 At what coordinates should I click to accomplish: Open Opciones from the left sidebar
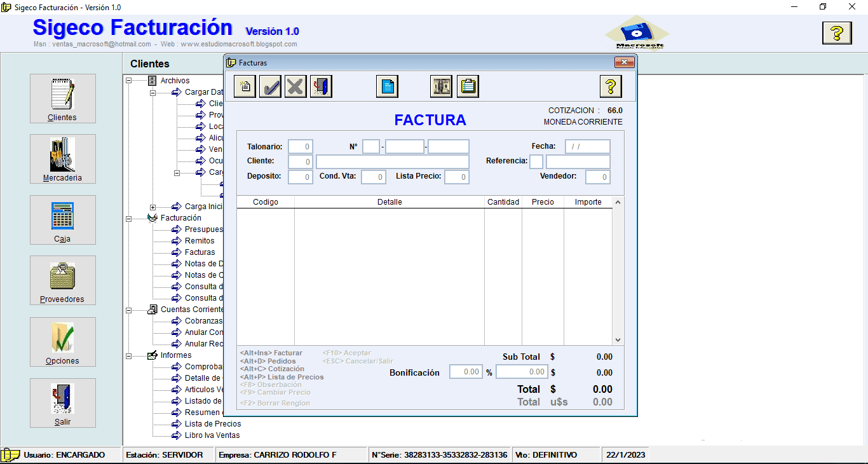tap(63, 342)
